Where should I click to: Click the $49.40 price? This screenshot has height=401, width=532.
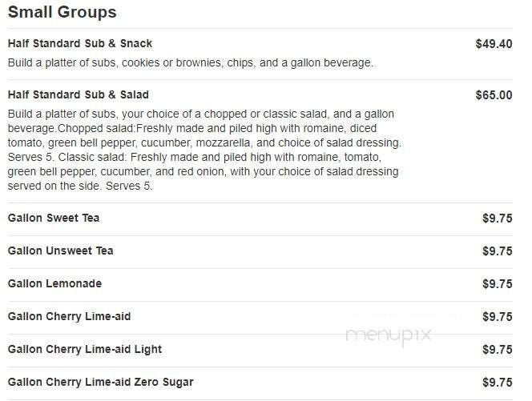pyautogui.click(x=494, y=44)
